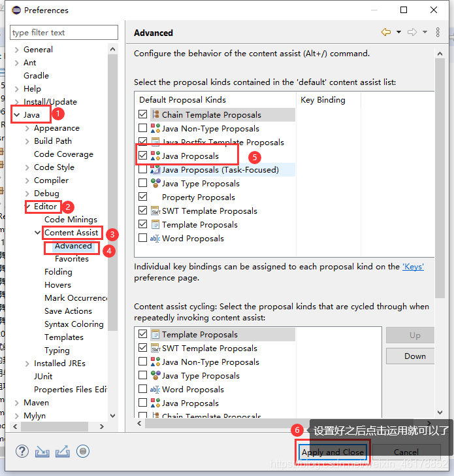Expand the Ant tree node

tap(17, 63)
